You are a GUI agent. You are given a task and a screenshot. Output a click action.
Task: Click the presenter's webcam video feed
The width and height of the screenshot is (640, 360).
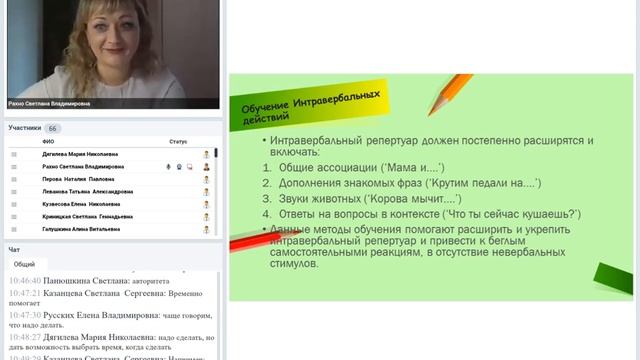(x=113, y=54)
